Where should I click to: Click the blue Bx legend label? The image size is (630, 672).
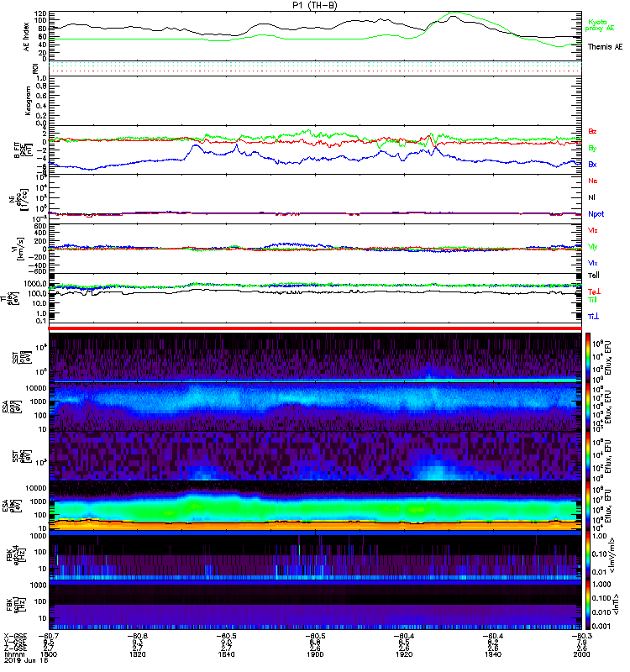592,165
